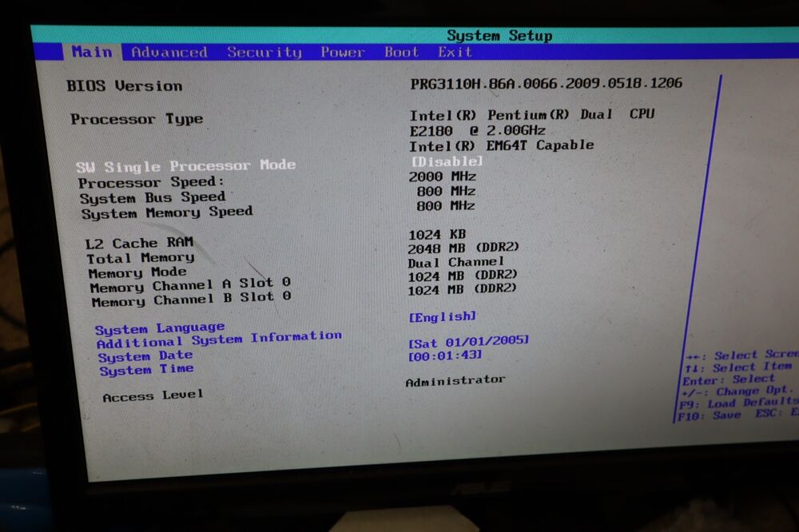Viewport: 799px width, 532px height.
Task: Open Additional System Information submenu
Action: click(219, 339)
